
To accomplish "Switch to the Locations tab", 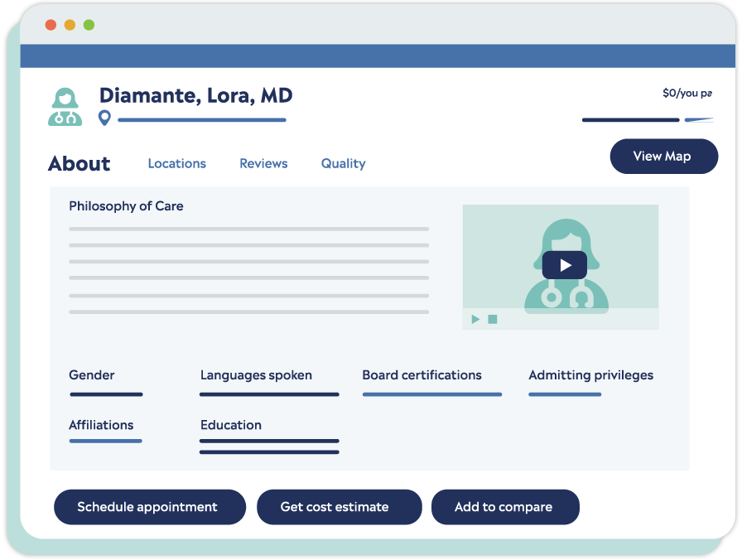I will (x=176, y=163).
